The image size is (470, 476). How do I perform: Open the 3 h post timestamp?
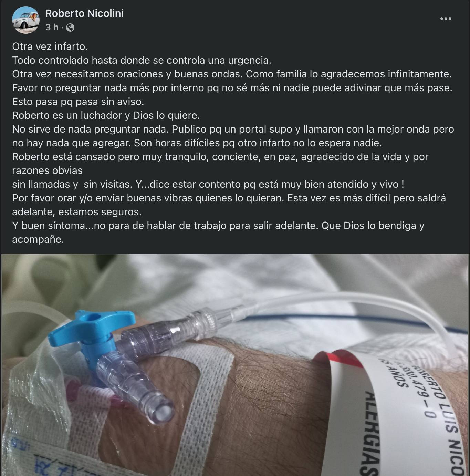(52, 27)
